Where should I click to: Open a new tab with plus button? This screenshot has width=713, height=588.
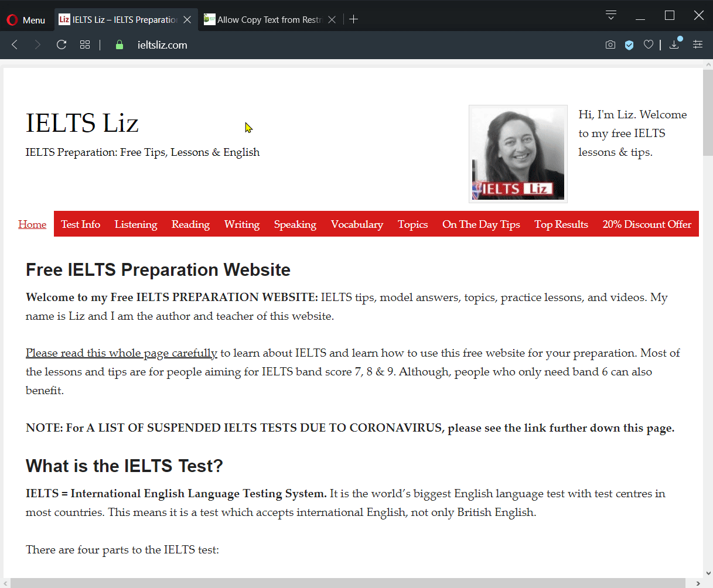(x=353, y=19)
